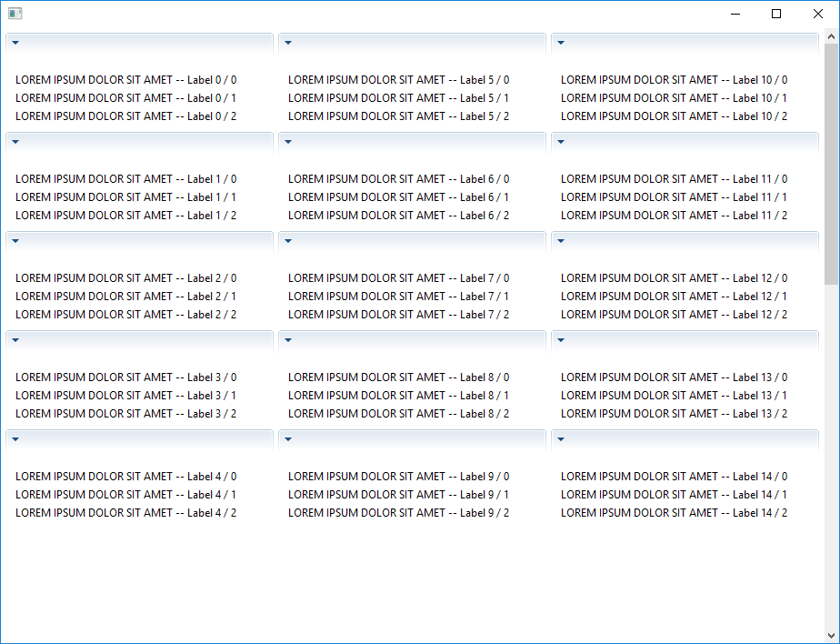Collapse the expander above Label 6 / 0

click(x=288, y=142)
